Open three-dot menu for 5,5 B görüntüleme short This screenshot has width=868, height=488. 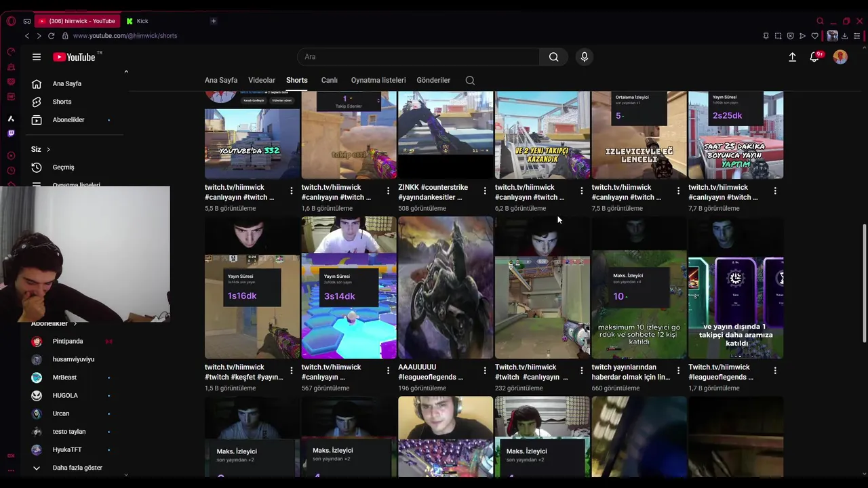292,191
